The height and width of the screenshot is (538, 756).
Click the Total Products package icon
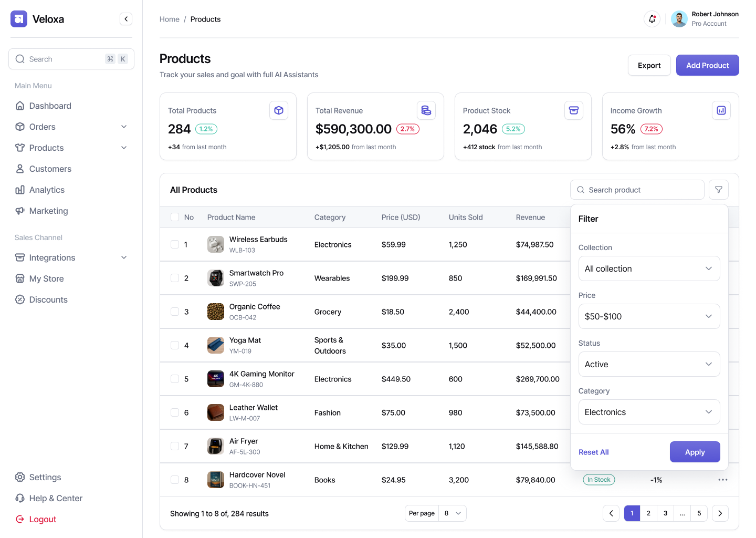(279, 110)
